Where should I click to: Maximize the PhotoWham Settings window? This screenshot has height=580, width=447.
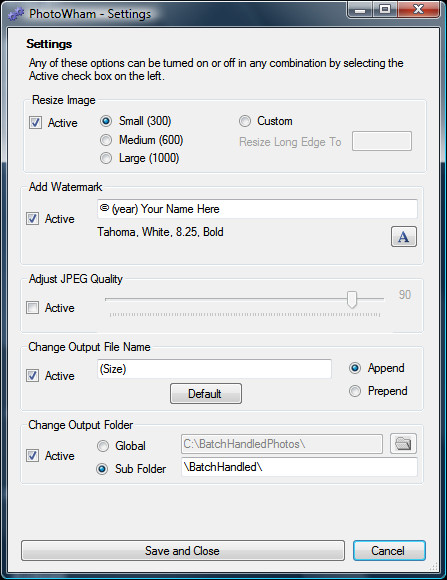[x=384, y=10]
